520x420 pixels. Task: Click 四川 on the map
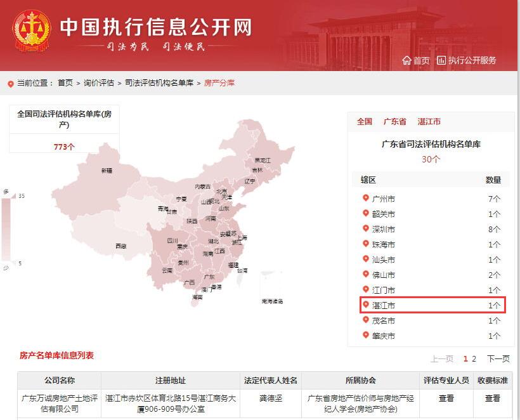click(x=172, y=241)
